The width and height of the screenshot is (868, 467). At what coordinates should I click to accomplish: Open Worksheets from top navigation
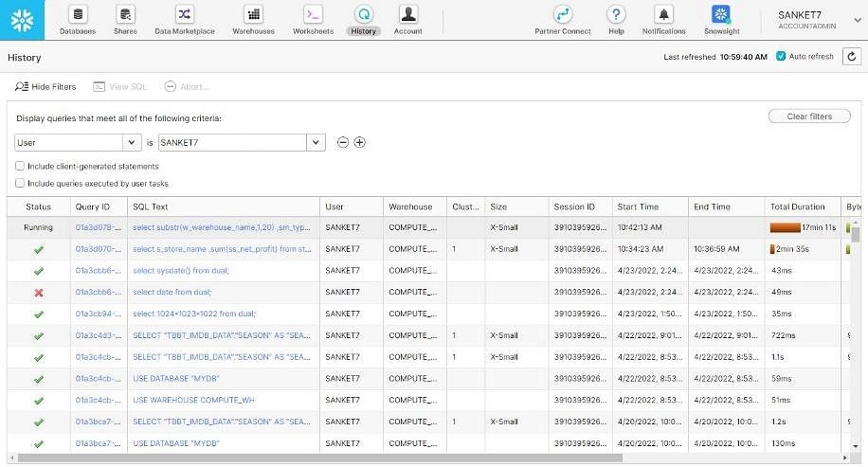point(313,21)
